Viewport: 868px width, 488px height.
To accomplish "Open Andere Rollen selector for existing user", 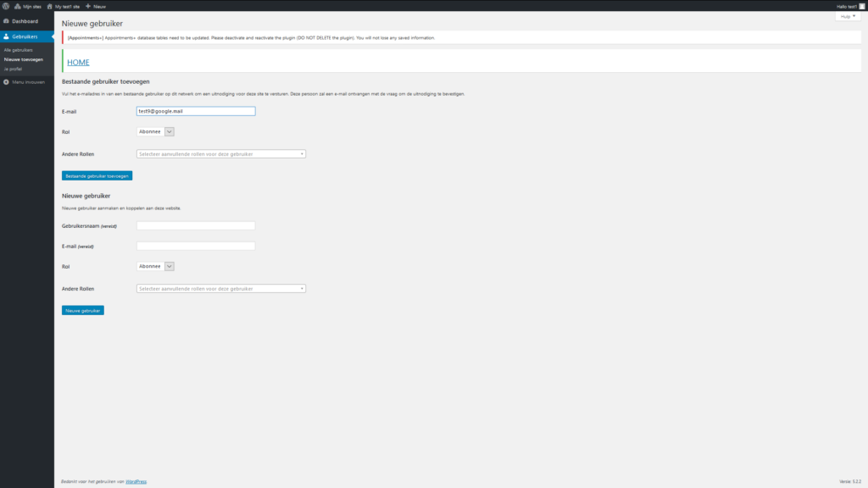I will [220, 154].
